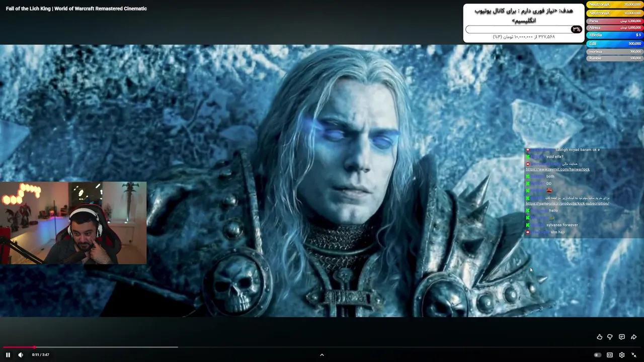Click the Persian donation goal headline

(523, 15)
